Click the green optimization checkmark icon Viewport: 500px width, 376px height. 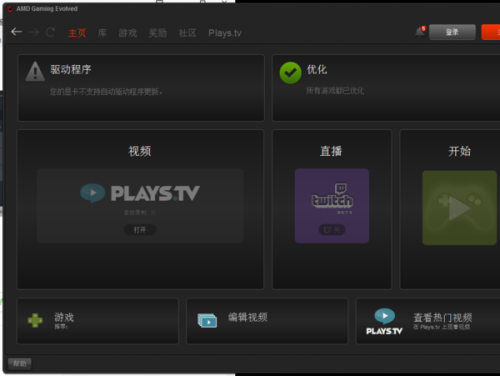tap(290, 73)
